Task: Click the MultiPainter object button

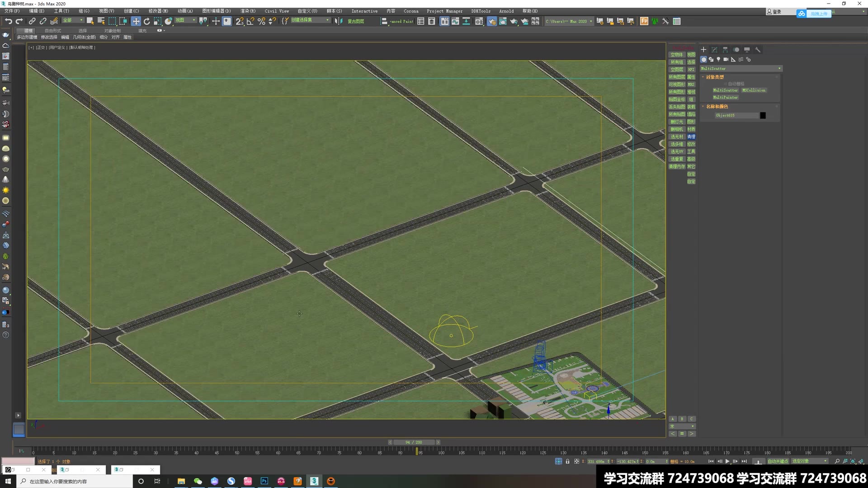Action: [x=725, y=98]
